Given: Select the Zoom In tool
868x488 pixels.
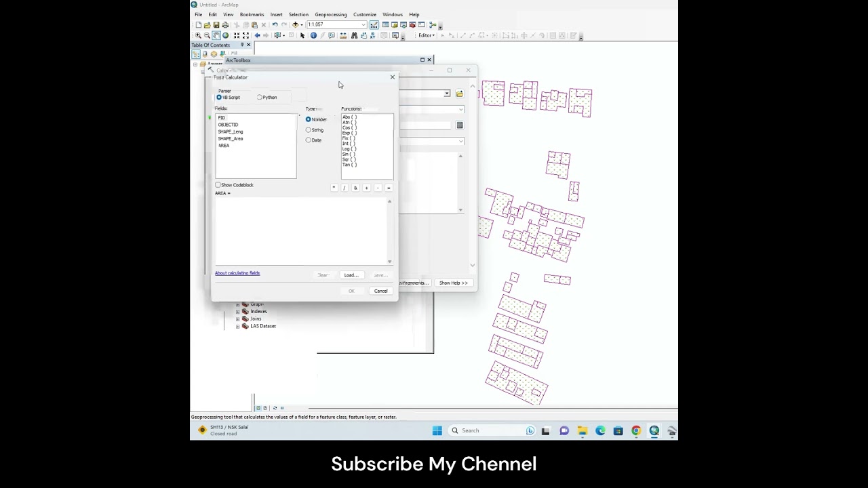Looking at the screenshot, I should 198,35.
